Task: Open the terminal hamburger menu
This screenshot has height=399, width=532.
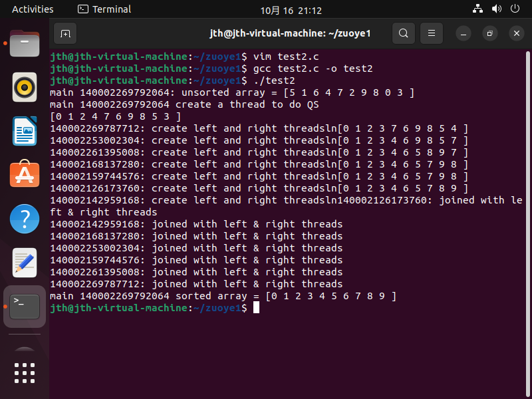Action: click(x=432, y=33)
